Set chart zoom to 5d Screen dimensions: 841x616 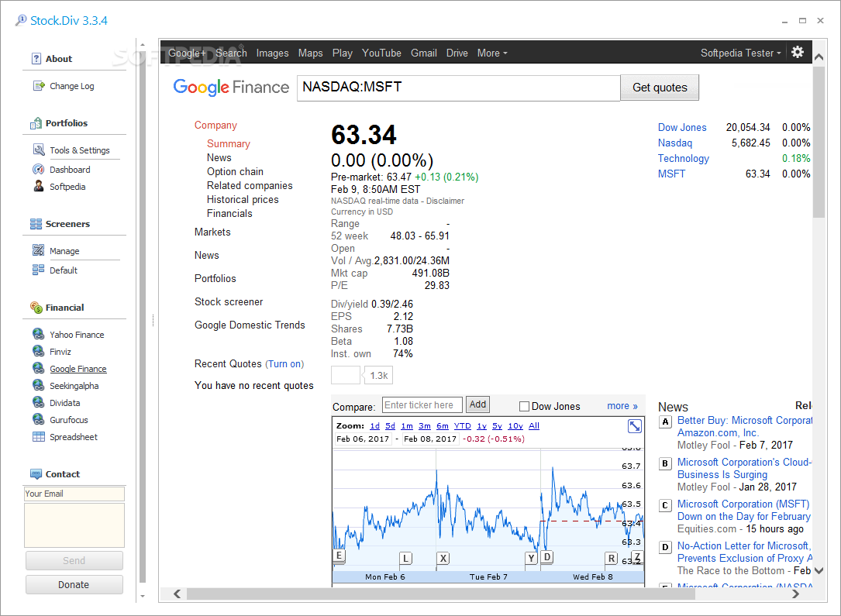coord(390,425)
